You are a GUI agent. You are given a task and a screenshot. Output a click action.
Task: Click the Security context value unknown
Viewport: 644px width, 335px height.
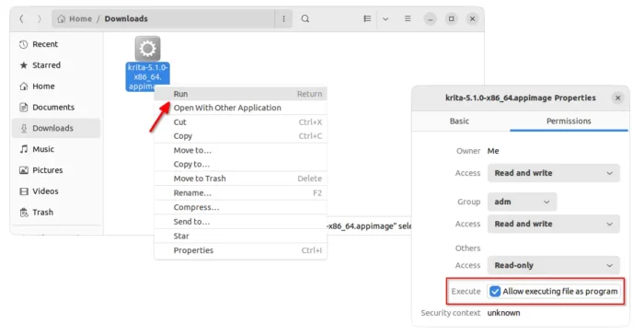tap(503, 313)
